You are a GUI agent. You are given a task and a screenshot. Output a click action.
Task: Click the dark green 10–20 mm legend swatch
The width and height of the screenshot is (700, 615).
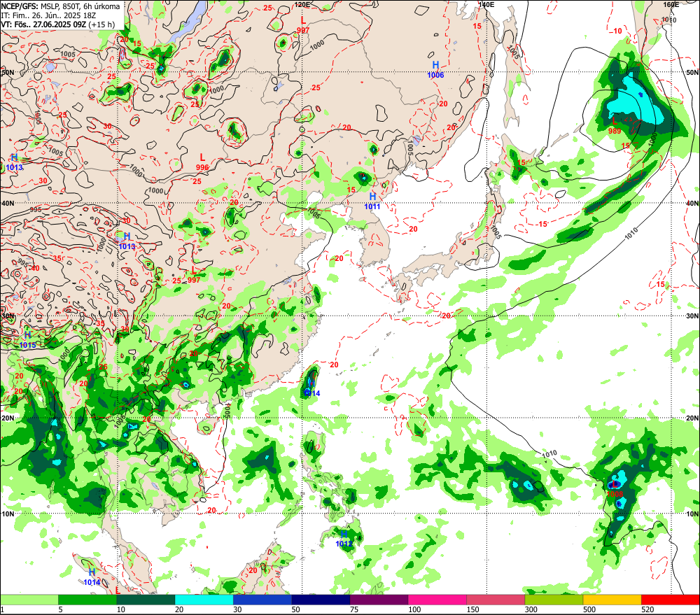146,600
